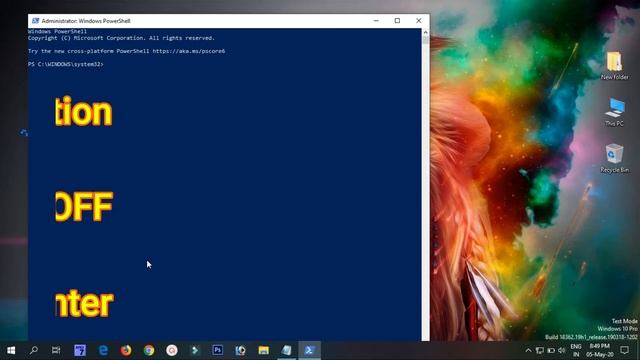
Task: Switch to PowerShell taskbar button
Action: tap(309, 350)
